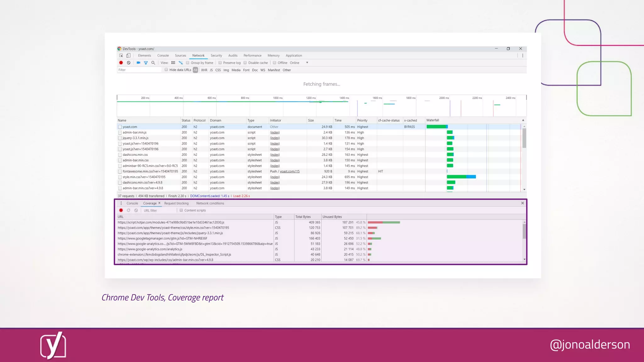The width and height of the screenshot is (644, 362).
Task: Restore down the DevTools window
Action: click(x=508, y=49)
